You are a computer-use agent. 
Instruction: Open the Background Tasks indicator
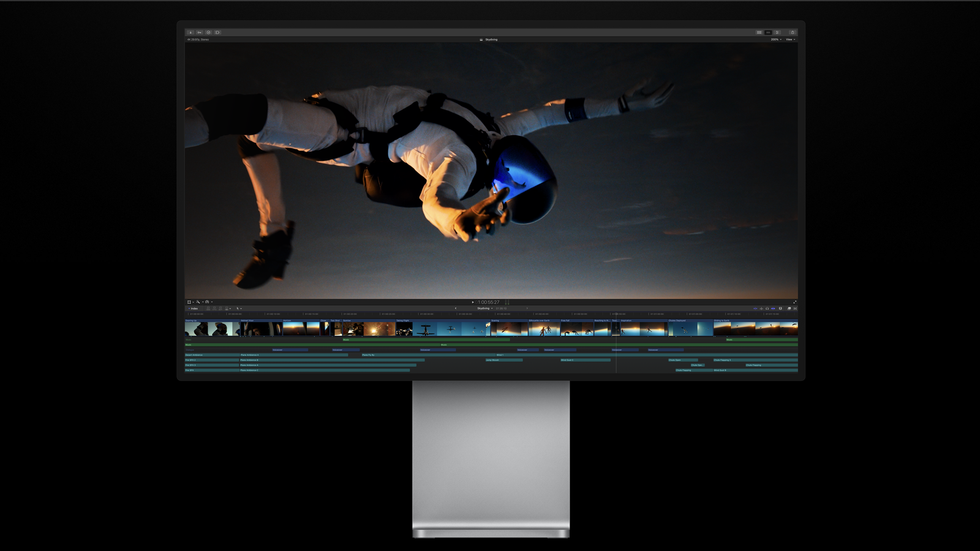pos(208,31)
